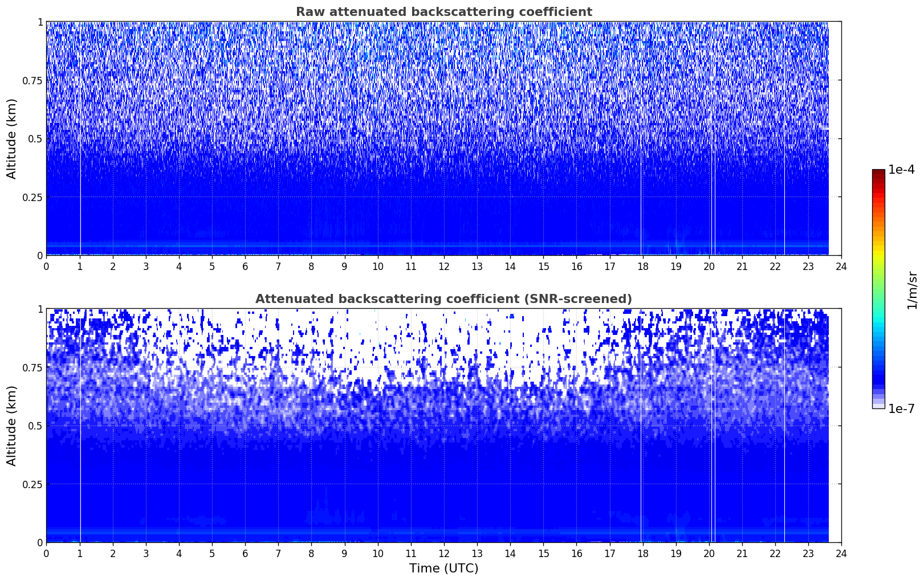Screen dimensions: 924x581
Task: Click hour 18 tick label under bottom plot
Action: 642,553
